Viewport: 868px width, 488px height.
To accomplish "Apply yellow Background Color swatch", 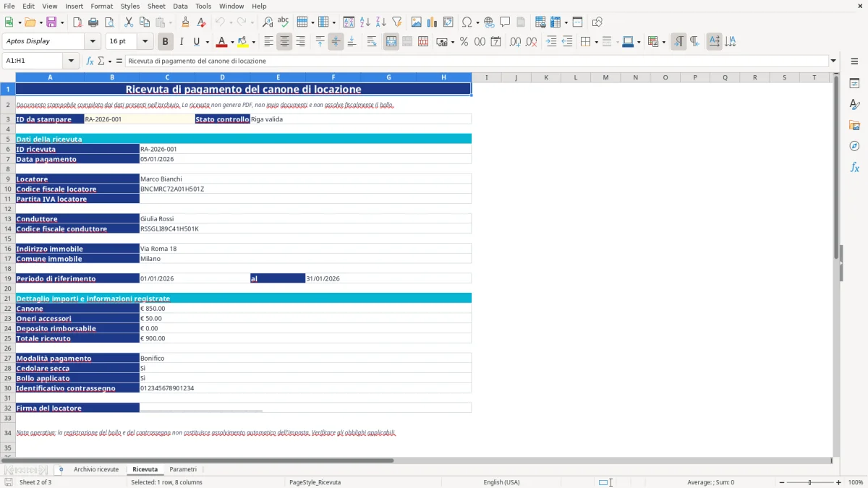I will (x=243, y=42).
